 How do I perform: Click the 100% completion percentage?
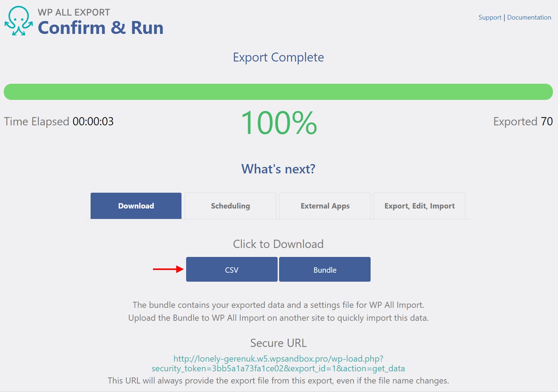point(279,123)
